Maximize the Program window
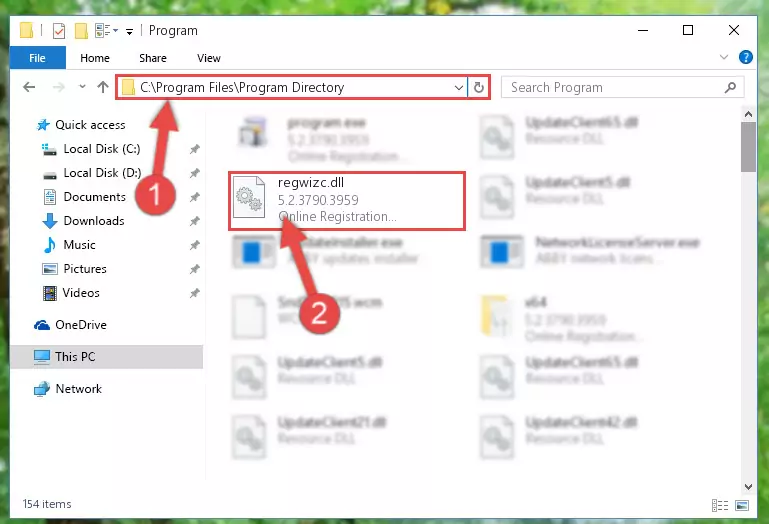The height and width of the screenshot is (524, 769). (688, 30)
